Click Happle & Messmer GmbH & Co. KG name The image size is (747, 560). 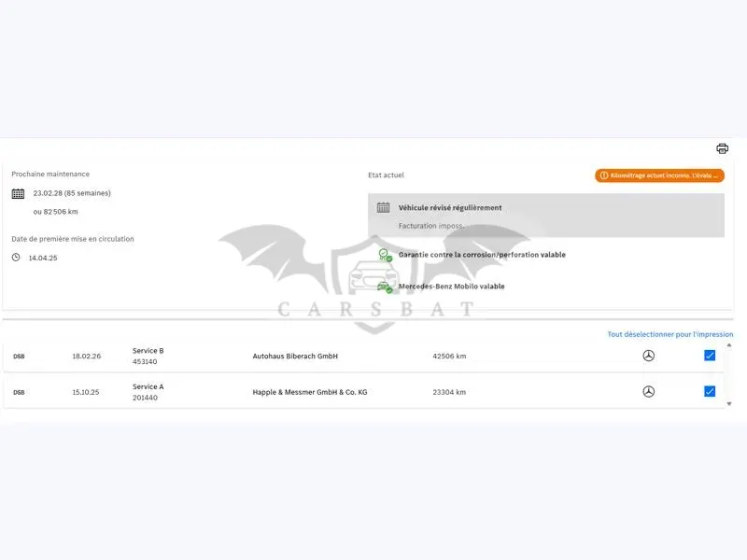pyautogui.click(x=310, y=392)
